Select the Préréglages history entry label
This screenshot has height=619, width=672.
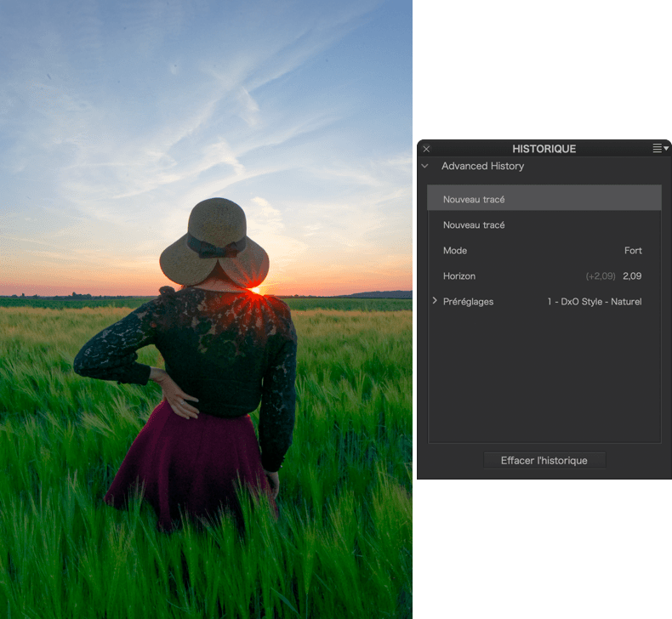[x=468, y=302]
